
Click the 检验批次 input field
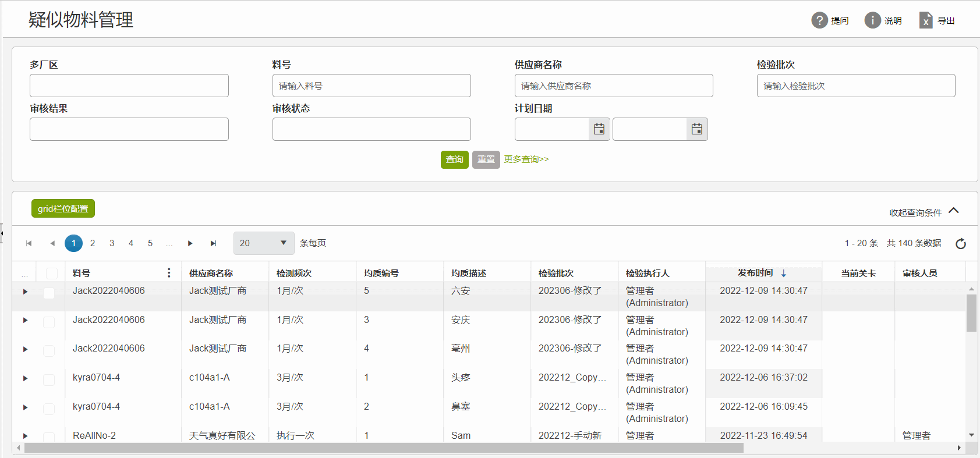coord(856,86)
